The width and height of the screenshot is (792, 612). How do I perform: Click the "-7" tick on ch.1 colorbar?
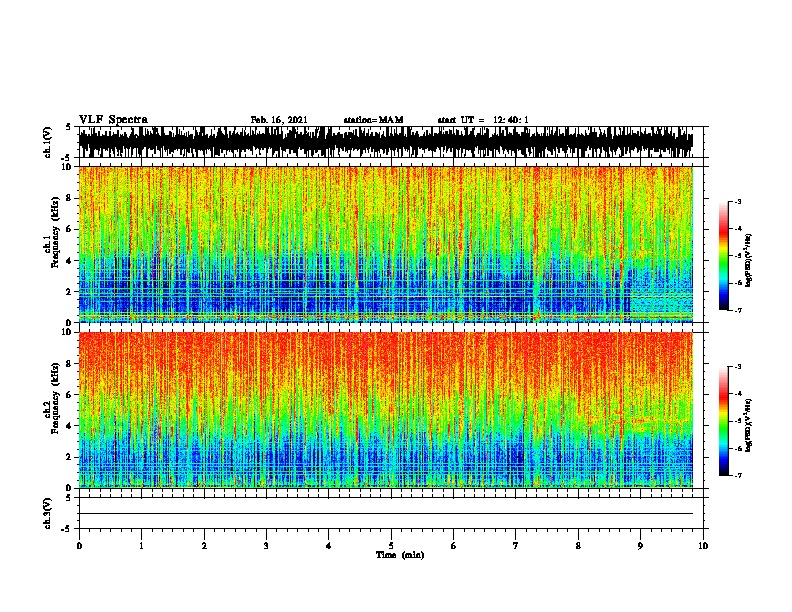tap(737, 310)
